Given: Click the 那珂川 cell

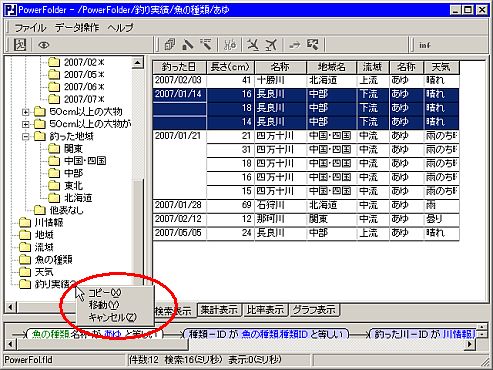Looking at the screenshot, I should pyautogui.click(x=280, y=219).
